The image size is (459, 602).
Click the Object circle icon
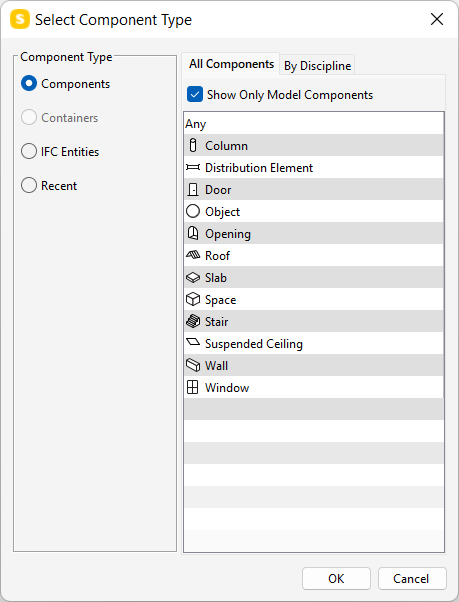(193, 211)
